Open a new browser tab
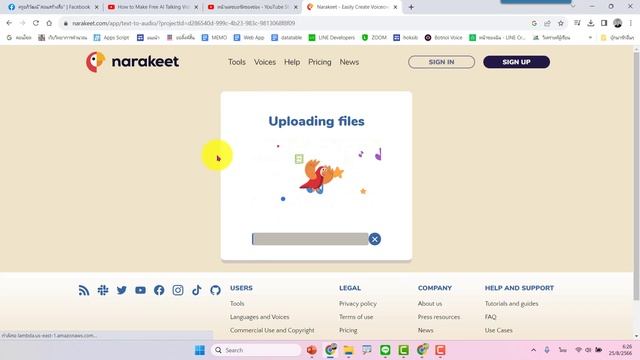 click(x=411, y=7)
